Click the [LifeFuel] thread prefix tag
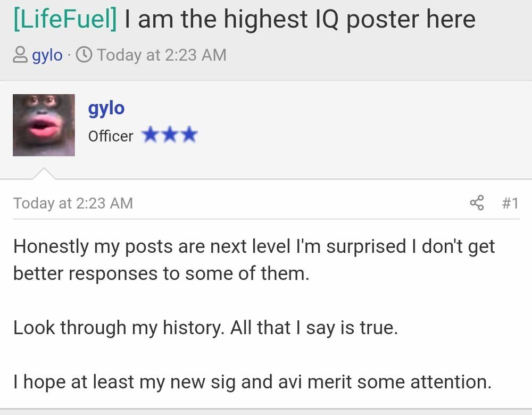 [65, 19]
